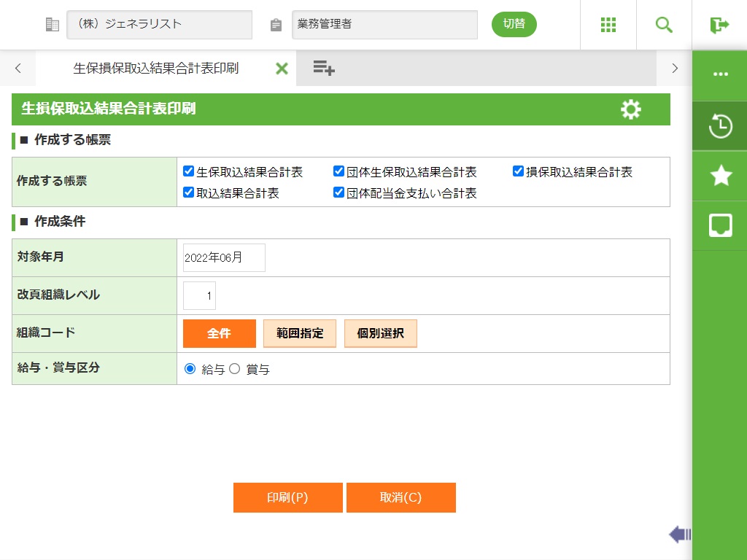Uncheck 生保取込結果合計表 checkbox
Screen dimensions: 747x560
[x=189, y=172]
